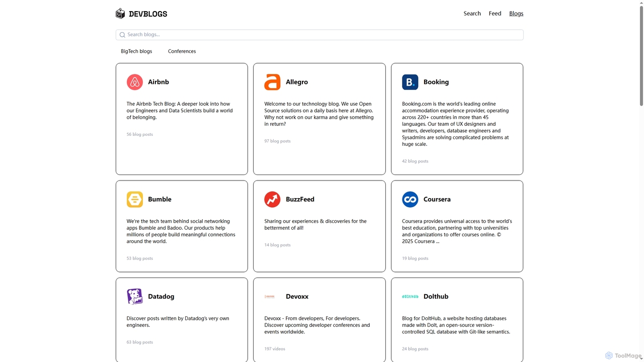Open the Allegro orange logo icon

point(272,82)
